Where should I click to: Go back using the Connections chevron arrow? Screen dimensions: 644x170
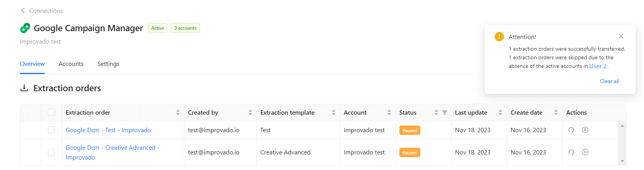(23, 11)
